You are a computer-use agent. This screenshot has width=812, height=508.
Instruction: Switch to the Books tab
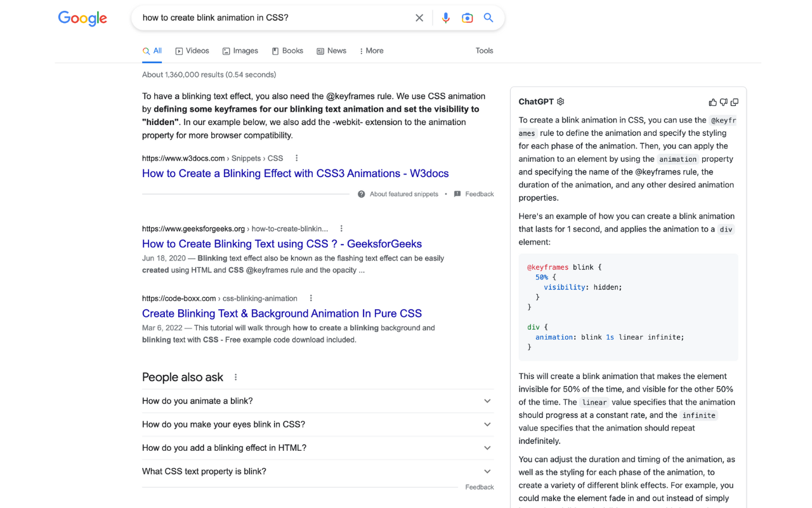pyautogui.click(x=287, y=51)
